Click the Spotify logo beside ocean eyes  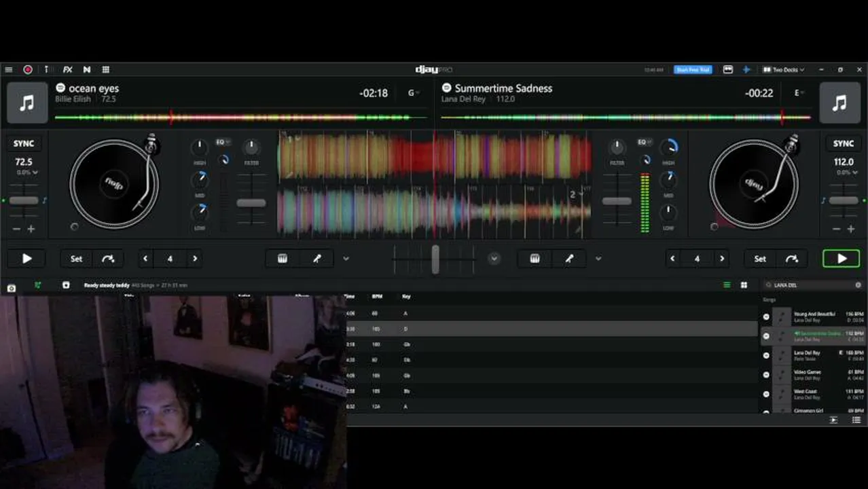pos(60,88)
